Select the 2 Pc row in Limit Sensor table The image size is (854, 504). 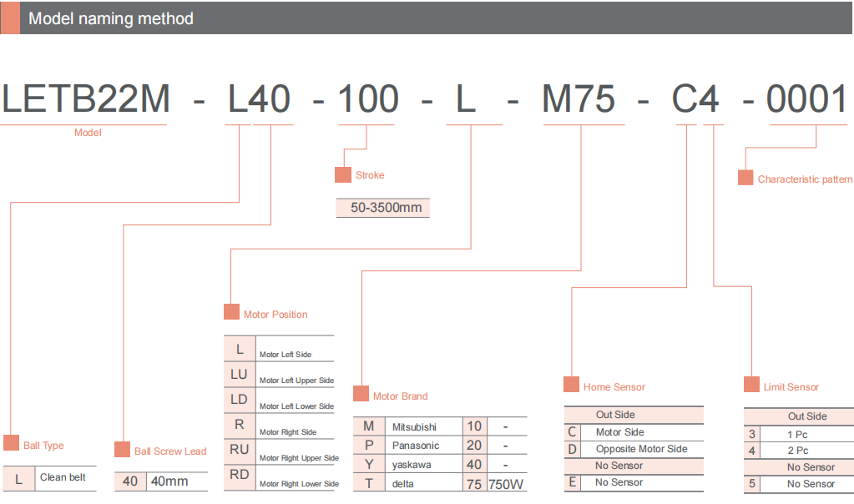click(797, 451)
